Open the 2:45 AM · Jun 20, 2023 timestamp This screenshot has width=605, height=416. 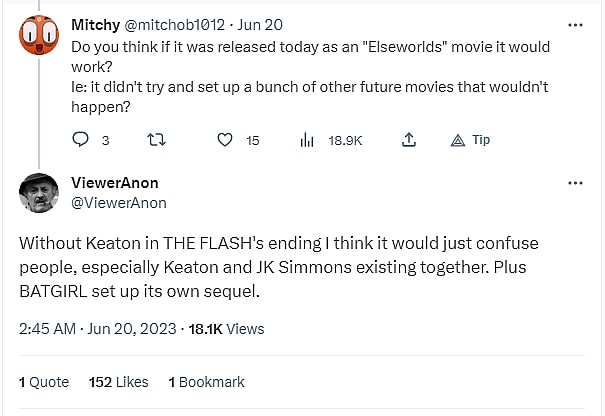[98, 328]
